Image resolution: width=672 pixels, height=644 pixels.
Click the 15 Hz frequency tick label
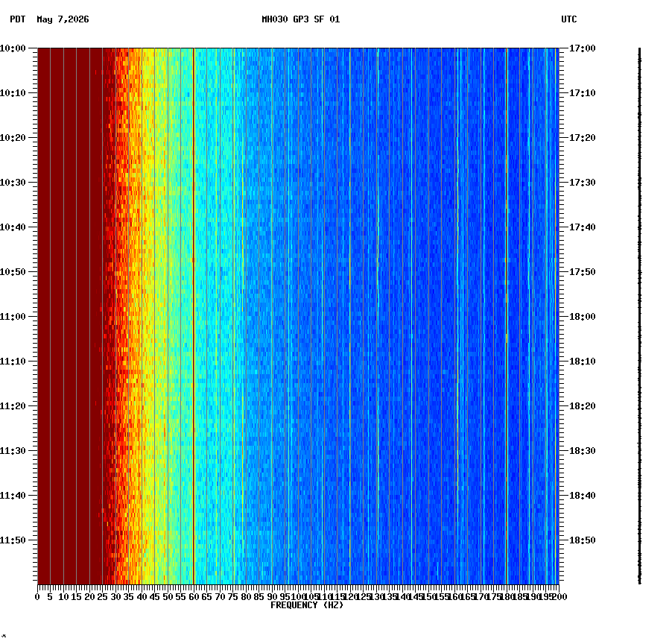pos(77,597)
